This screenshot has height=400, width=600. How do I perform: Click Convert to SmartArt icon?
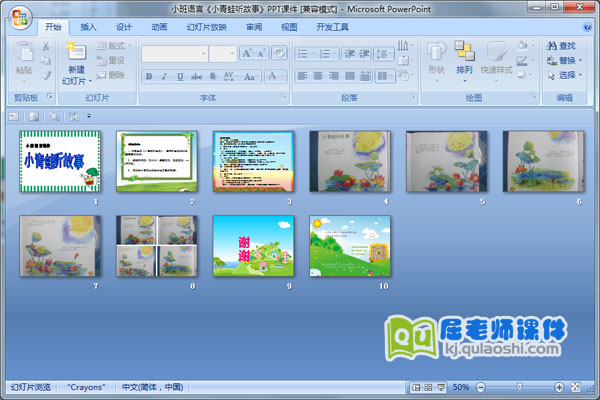[404, 75]
